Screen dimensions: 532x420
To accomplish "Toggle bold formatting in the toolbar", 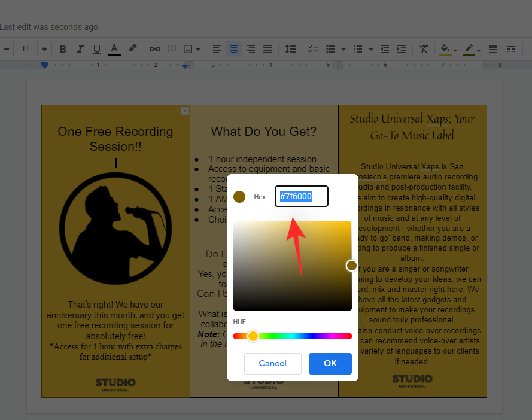I will pyautogui.click(x=63, y=48).
